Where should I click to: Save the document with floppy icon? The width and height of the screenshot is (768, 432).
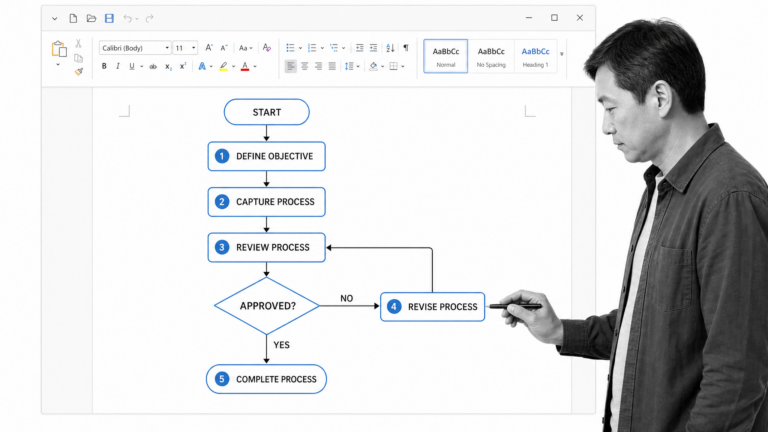(109, 19)
